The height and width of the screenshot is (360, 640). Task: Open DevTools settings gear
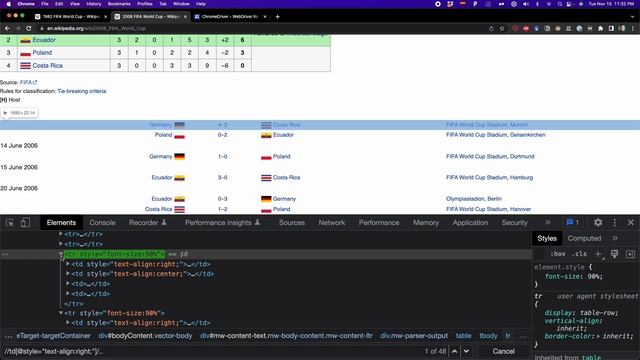[x=598, y=222]
